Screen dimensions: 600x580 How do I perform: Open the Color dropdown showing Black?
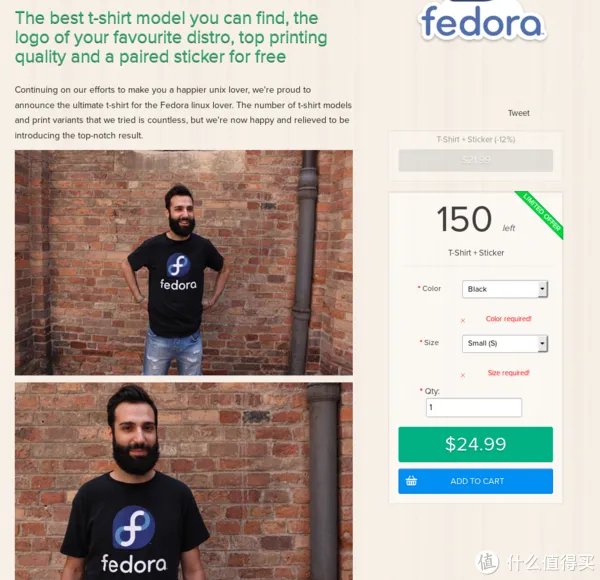click(x=505, y=289)
